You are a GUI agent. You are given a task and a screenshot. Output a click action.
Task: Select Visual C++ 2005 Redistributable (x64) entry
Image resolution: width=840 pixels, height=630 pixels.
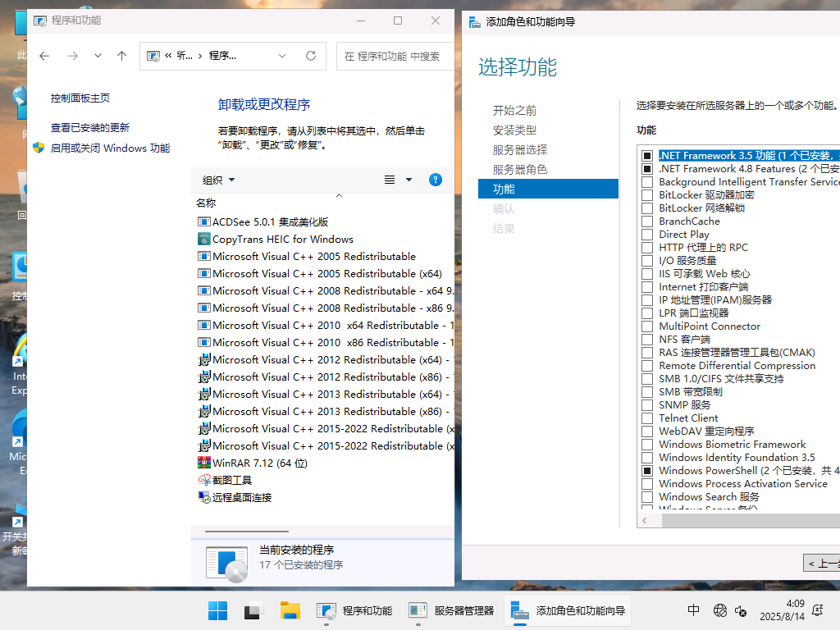(326, 274)
